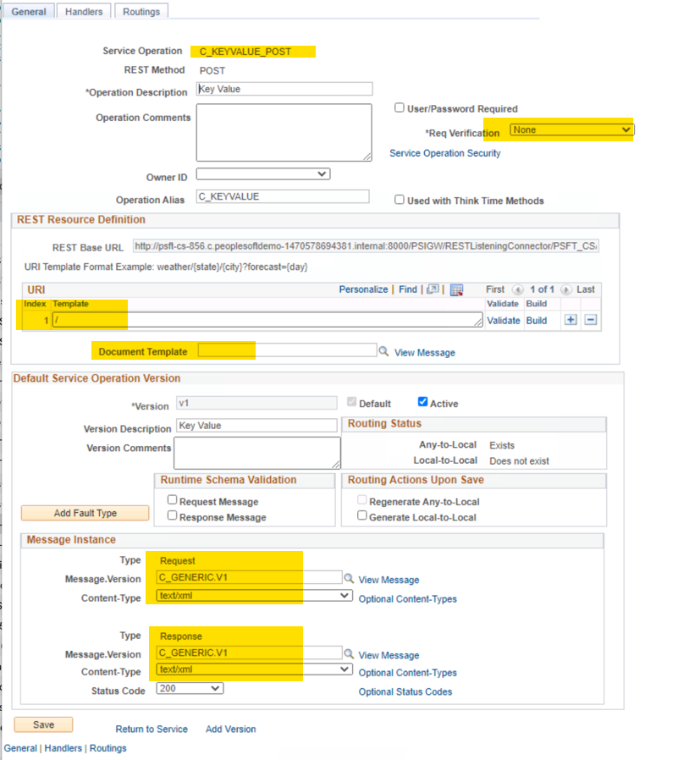Screen dimensions: 700x760
Task: Enable User/Password Required checkbox
Action: pos(399,107)
